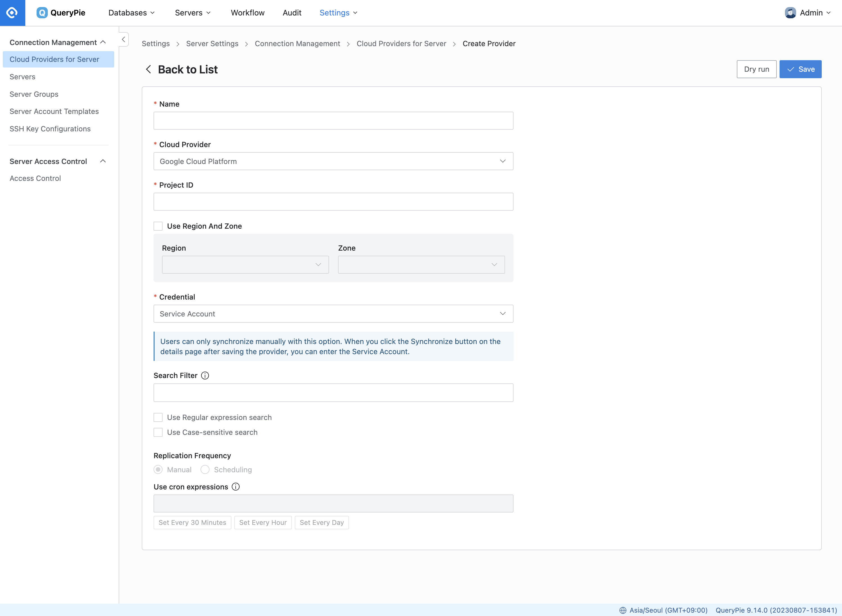The image size is (842, 616).
Task: Select the Scheduling replication radio button
Action: (205, 469)
